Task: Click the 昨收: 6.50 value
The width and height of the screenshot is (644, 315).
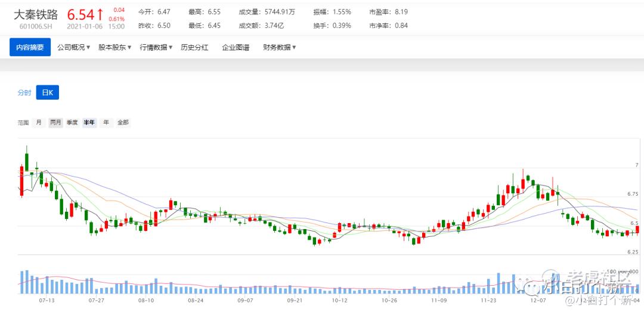Action: point(154,26)
